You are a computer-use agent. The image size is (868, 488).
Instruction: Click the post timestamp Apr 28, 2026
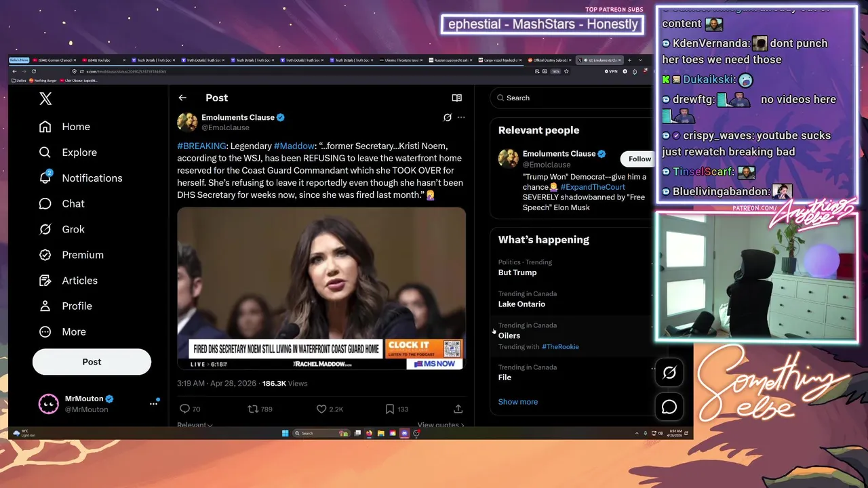216,384
